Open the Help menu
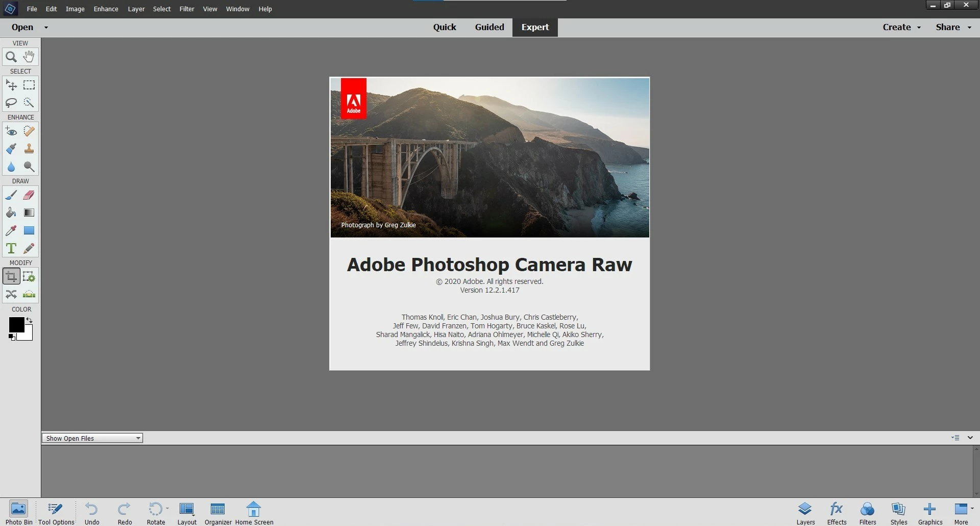 pyautogui.click(x=265, y=9)
